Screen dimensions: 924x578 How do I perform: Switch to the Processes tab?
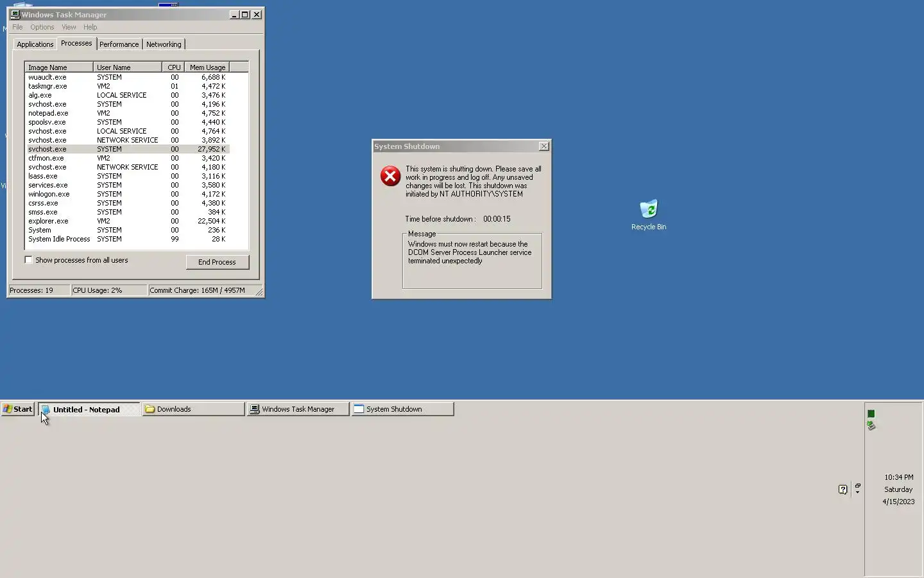pos(76,43)
